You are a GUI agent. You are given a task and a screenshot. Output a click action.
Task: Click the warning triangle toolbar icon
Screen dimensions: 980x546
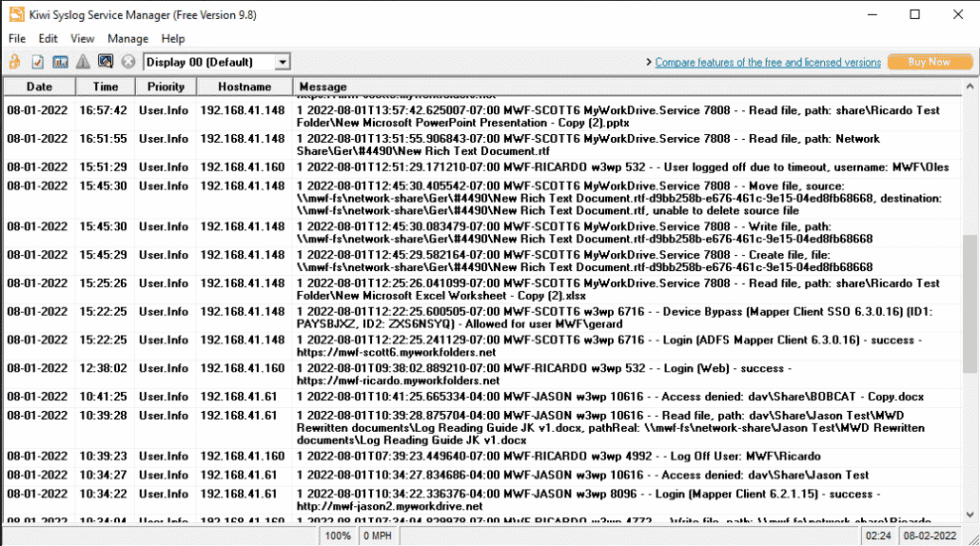click(83, 63)
